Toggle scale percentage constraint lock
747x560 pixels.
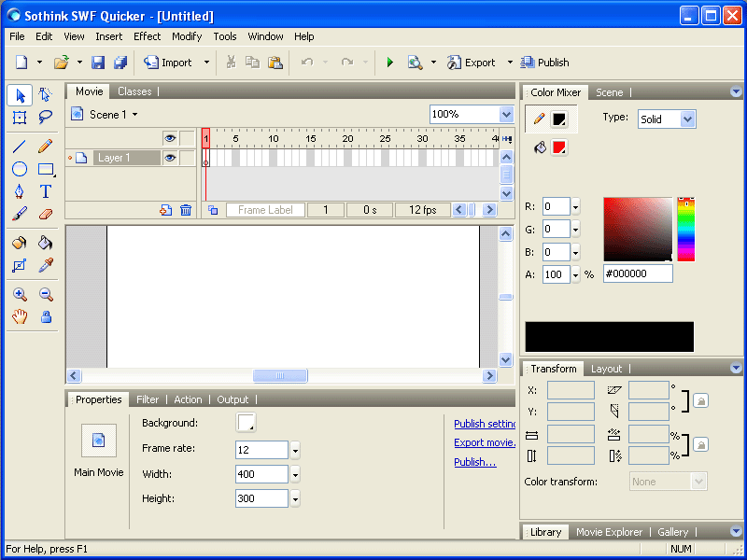pos(701,445)
